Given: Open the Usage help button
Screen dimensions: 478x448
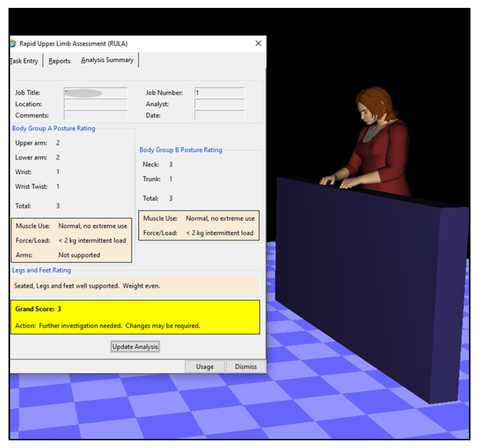Looking at the screenshot, I should 205,367.
